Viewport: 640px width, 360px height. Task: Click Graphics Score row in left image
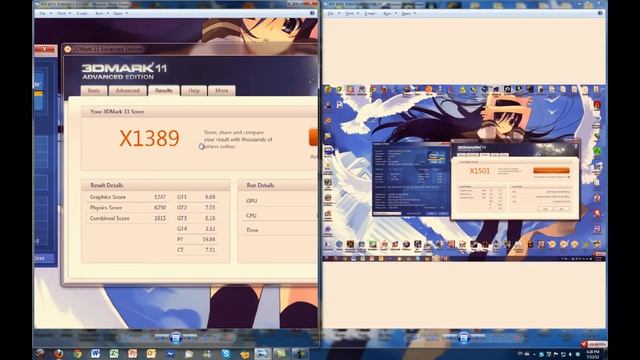click(x=128, y=197)
